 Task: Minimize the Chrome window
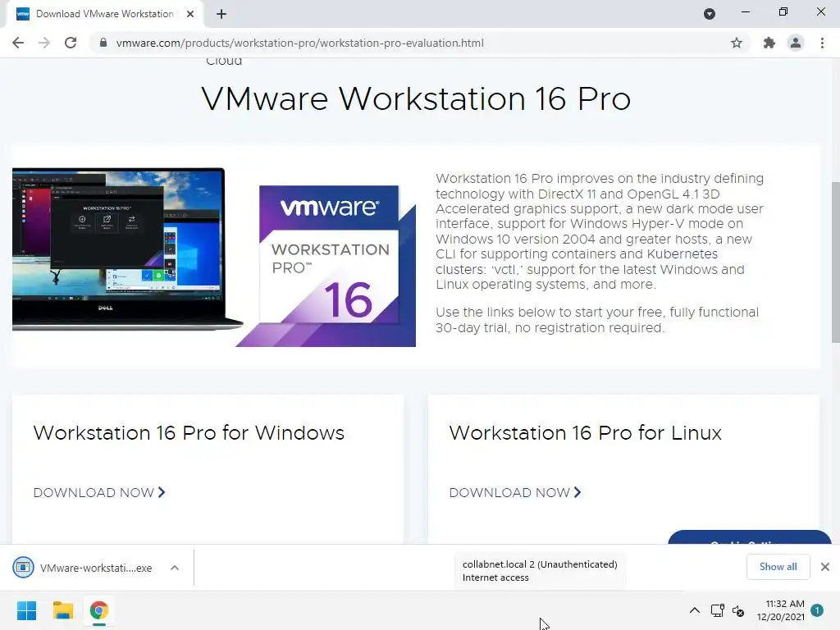(x=745, y=11)
